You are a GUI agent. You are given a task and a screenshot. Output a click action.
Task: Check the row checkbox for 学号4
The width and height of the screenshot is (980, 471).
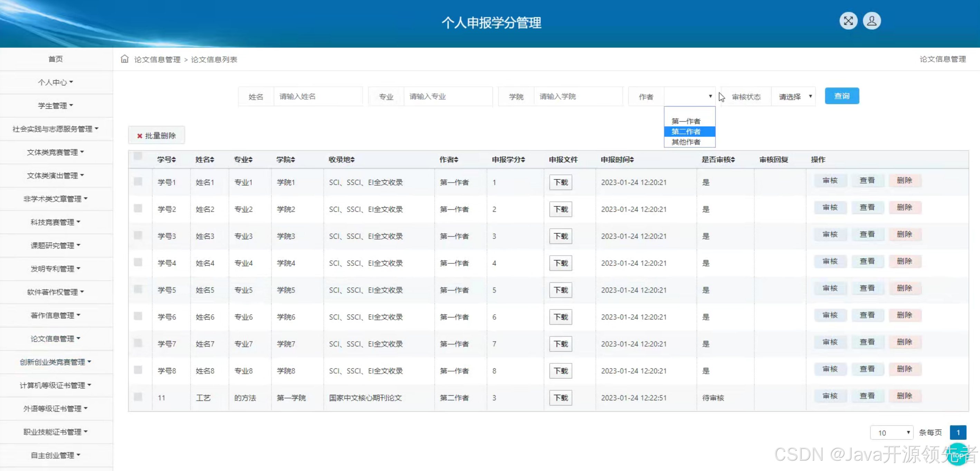[x=138, y=262]
